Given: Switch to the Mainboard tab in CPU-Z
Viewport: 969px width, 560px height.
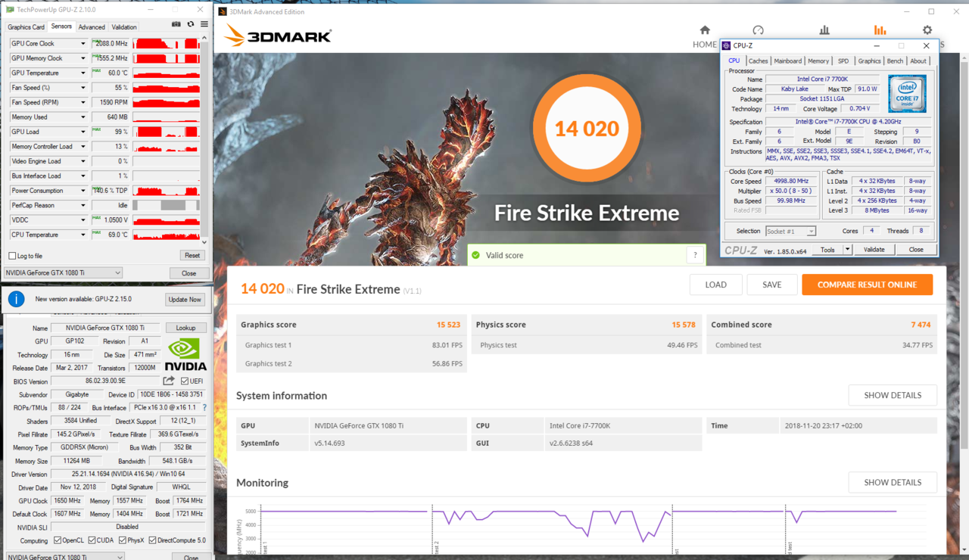Looking at the screenshot, I should click(787, 61).
